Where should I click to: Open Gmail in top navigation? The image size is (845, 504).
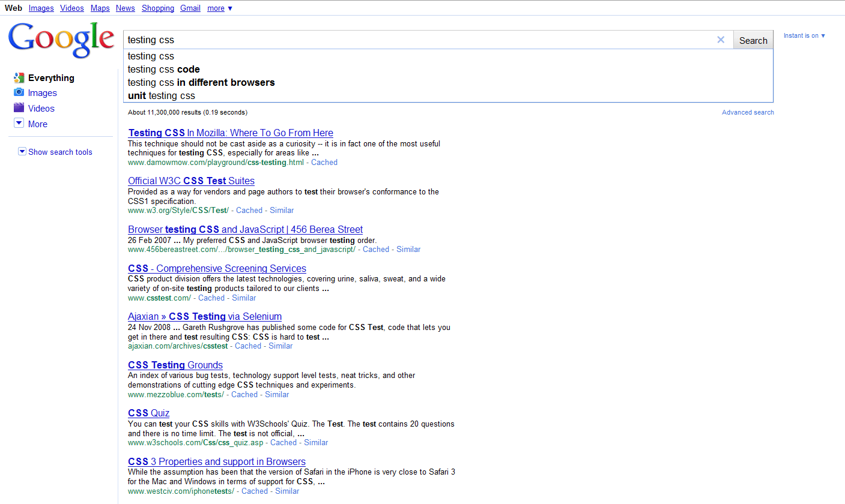190,8
